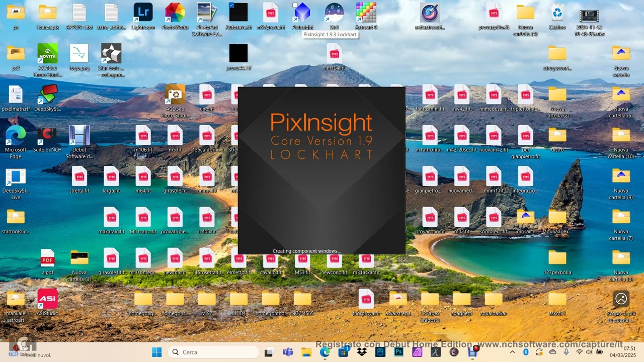
Task: Open the Wi-Fi network tray icon
Action: click(580, 352)
